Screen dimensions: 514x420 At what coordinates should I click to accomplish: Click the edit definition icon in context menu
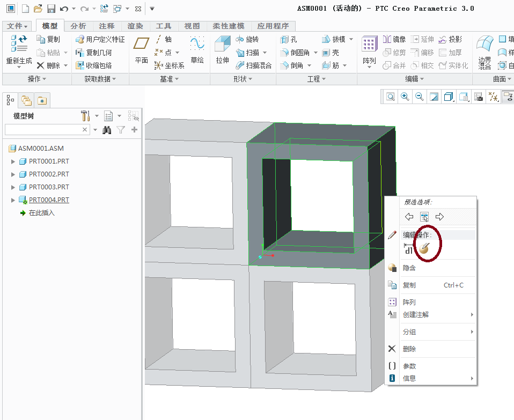pos(424,248)
